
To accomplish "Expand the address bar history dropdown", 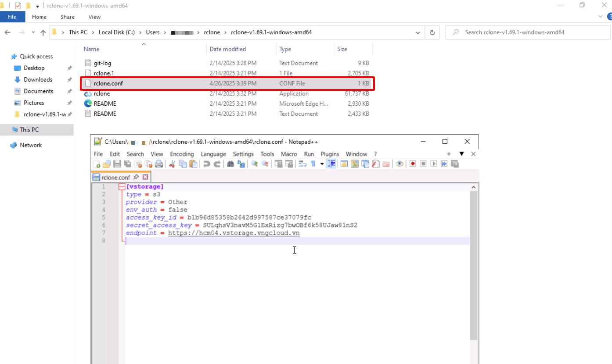I will click(418, 32).
